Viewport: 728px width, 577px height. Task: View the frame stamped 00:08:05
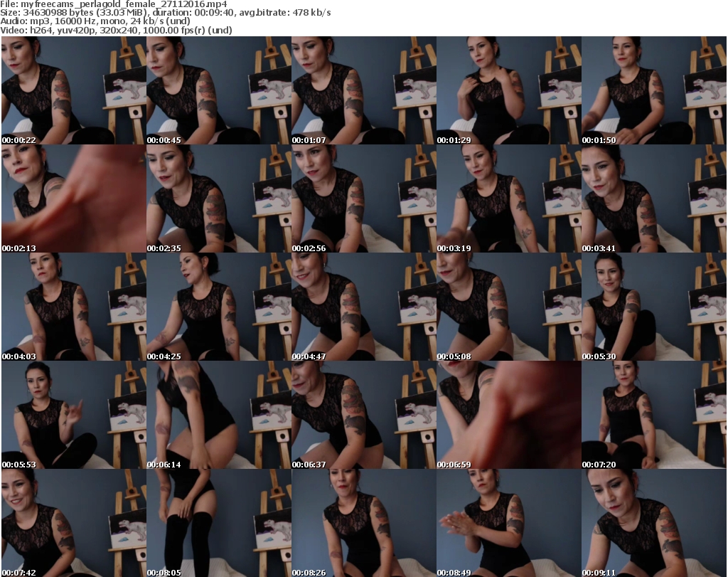pyautogui.click(x=219, y=523)
